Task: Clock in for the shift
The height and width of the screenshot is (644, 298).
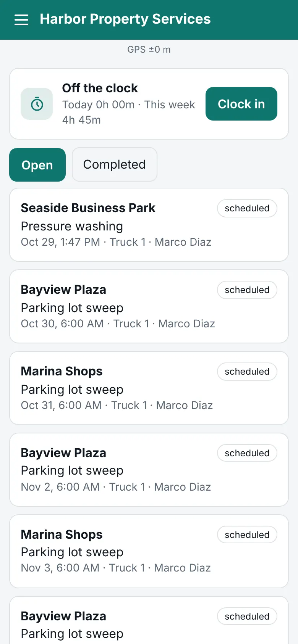Action: [x=241, y=104]
